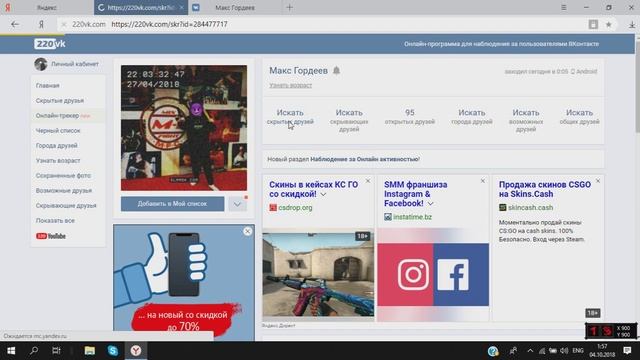This screenshot has width=640, height=360.
Task: Click Искать города друзей
Action: tap(472, 116)
